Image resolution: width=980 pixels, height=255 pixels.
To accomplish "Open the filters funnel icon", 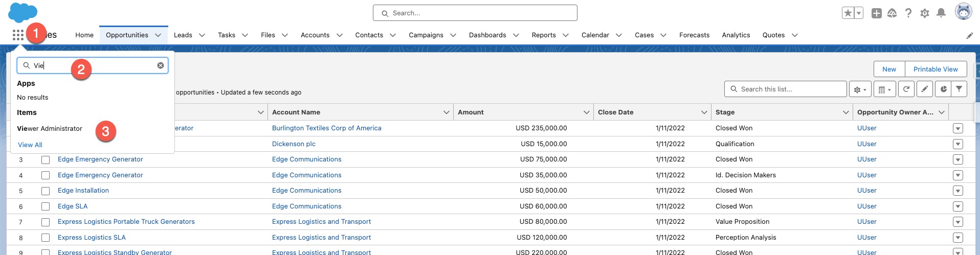I will pos(960,89).
